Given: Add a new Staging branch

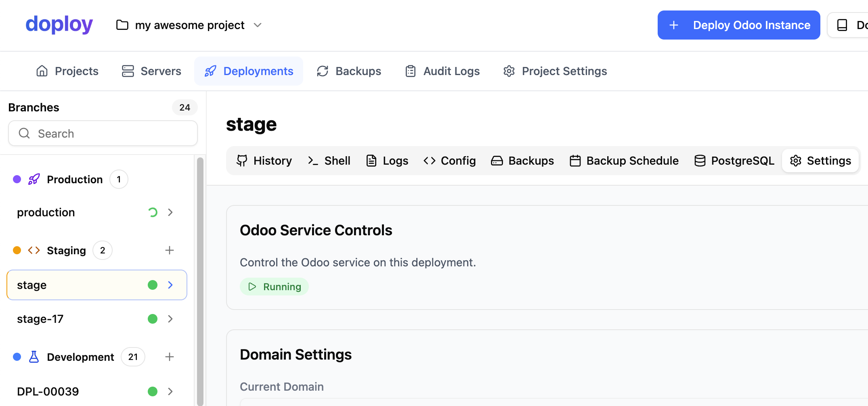Looking at the screenshot, I should click(x=170, y=250).
